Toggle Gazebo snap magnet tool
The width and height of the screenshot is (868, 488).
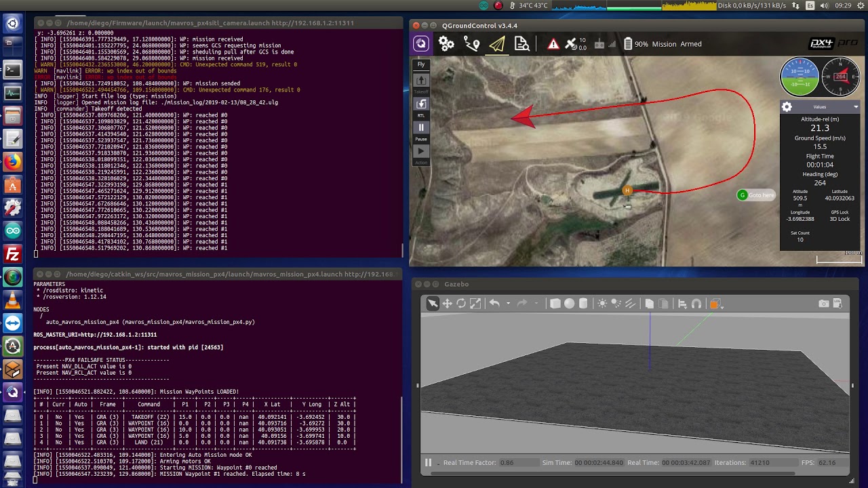click(x=696, y=304)
